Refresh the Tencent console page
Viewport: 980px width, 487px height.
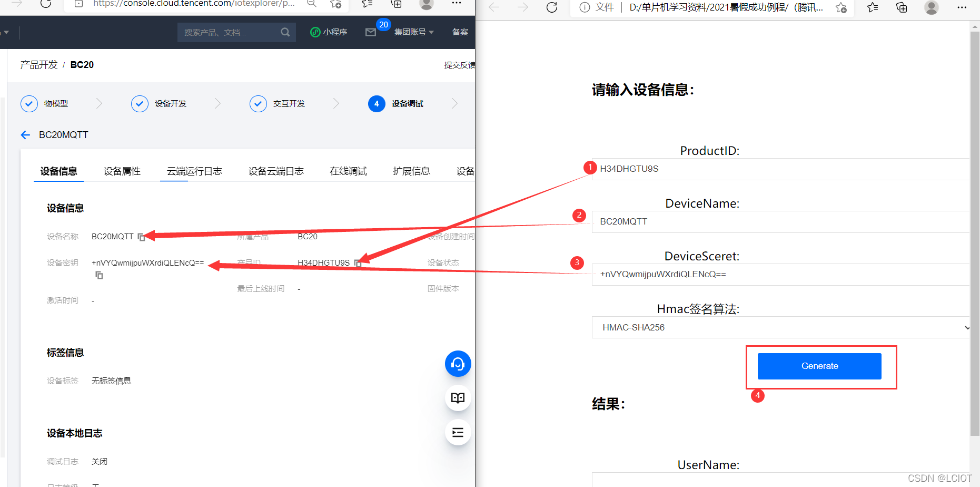coord(45,4)
